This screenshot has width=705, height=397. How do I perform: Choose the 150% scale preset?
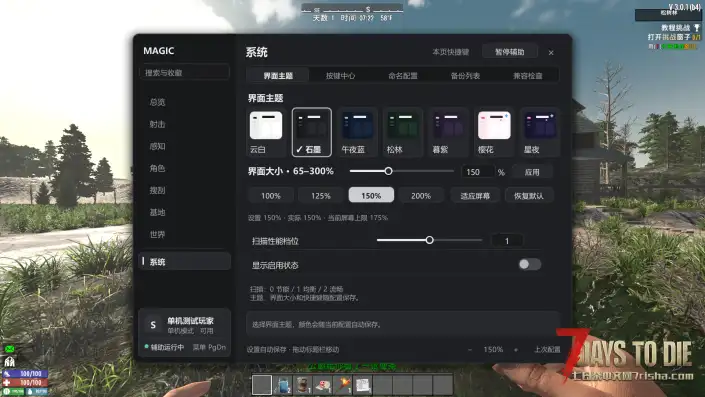tap(371, 195)
